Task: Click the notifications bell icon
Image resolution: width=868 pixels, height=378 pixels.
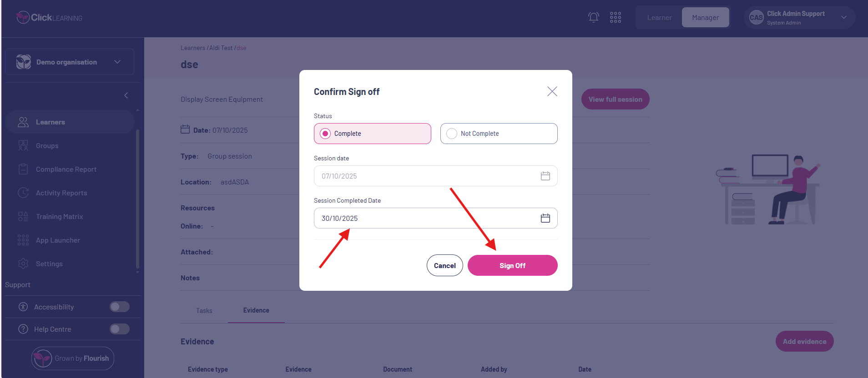Action: click(x=593, y=17)
